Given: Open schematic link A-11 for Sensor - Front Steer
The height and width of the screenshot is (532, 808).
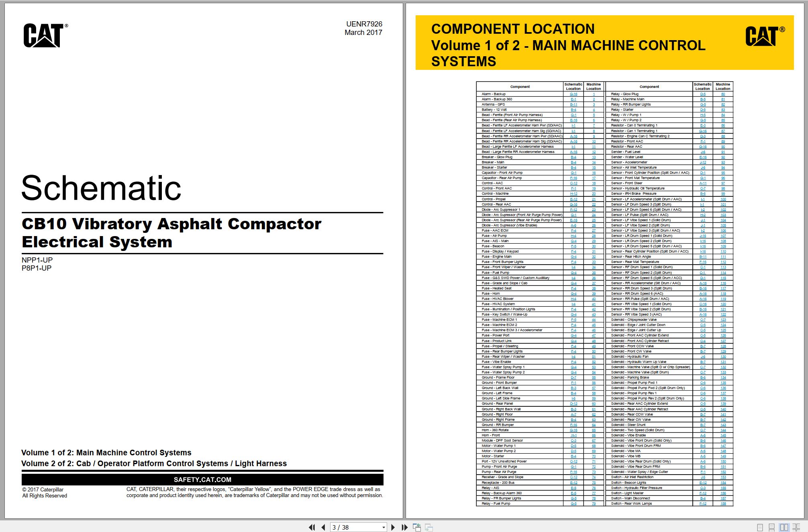Looking at the screenshot, I should (x=703, y=183).
